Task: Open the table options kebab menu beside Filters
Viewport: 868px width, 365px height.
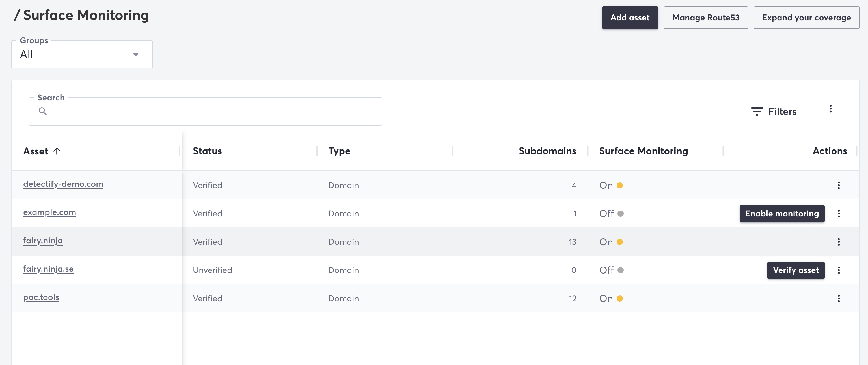Action: point(830,109)
